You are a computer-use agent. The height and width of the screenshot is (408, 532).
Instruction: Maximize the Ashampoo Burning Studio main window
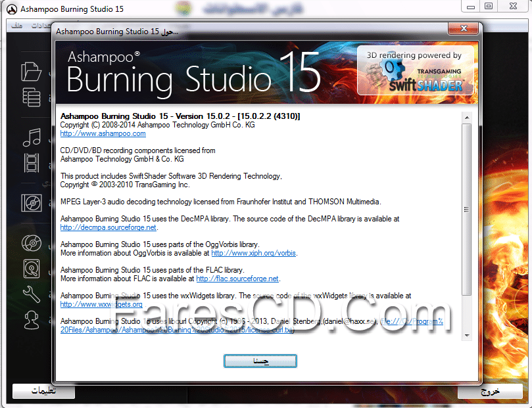tap(488, 7)
